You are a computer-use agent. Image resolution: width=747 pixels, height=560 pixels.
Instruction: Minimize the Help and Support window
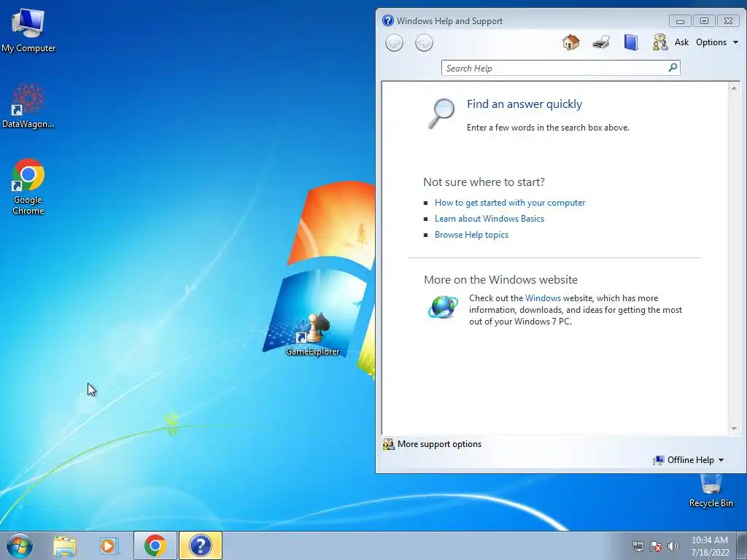click(x=680, y=21)
